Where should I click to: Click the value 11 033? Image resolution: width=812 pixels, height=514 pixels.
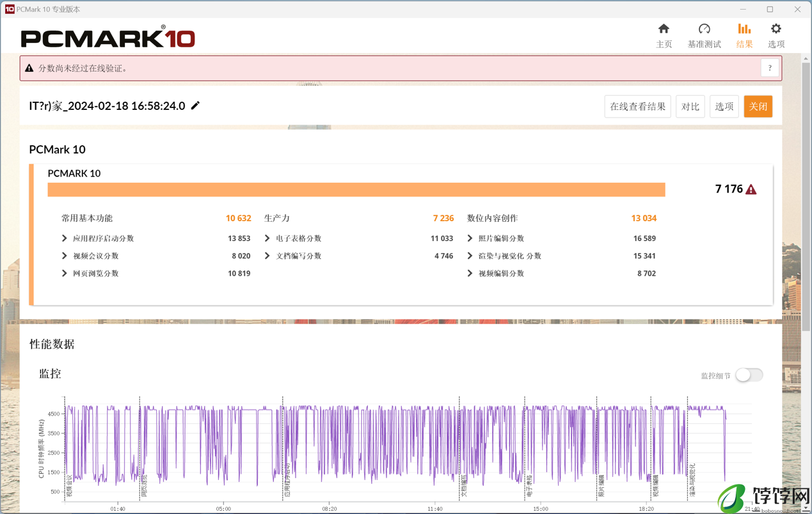click(442, 238)
